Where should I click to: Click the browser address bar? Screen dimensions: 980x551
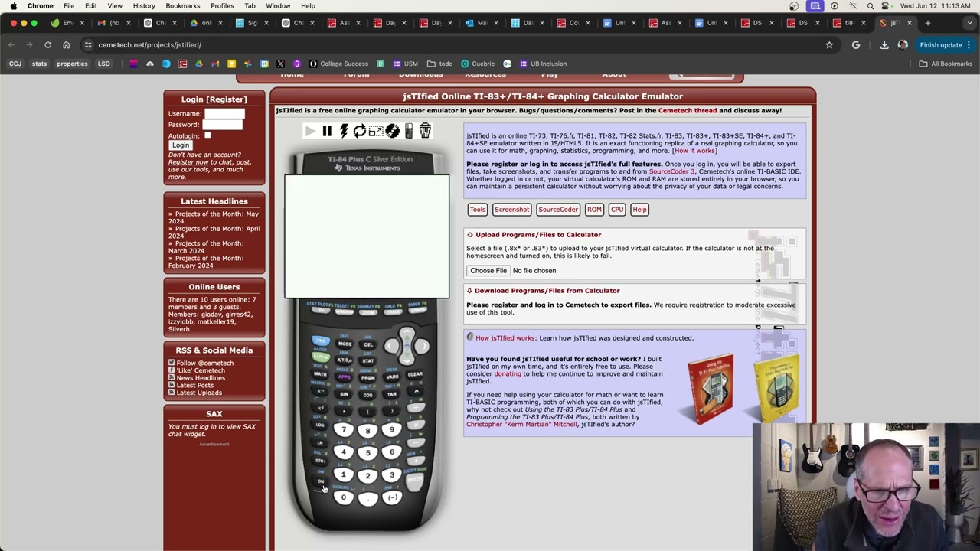click(452, 45)
